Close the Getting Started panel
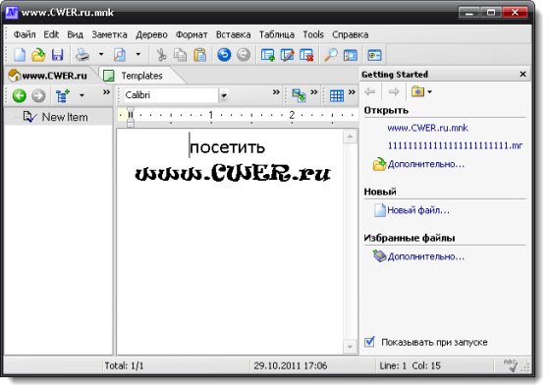 [x=522, y=74]
